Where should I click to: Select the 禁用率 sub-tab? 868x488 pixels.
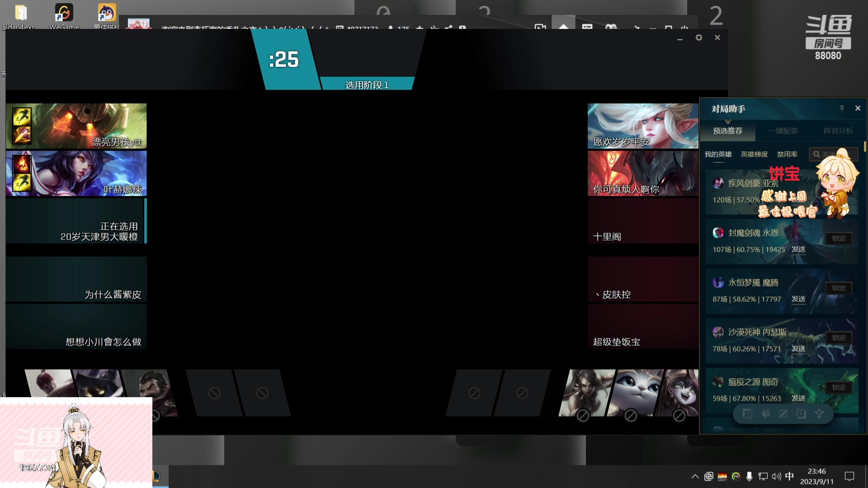coord(787,155)
